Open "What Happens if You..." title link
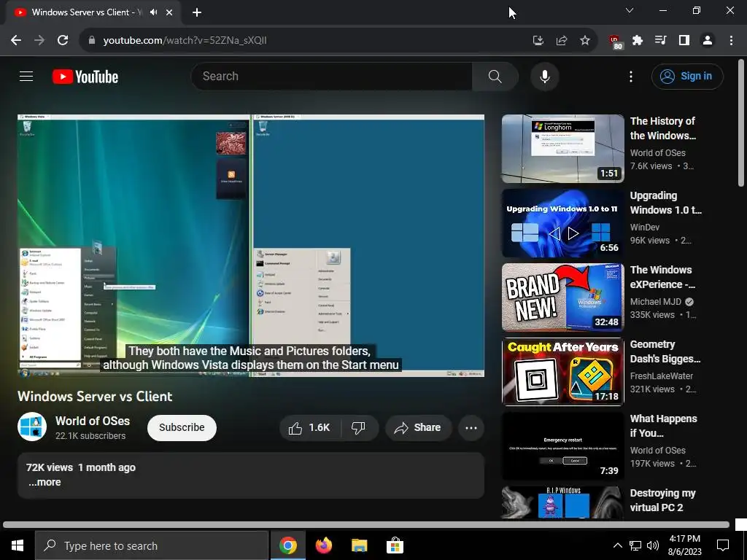This screenshot has width=747, height=560. tap(663, 426)
